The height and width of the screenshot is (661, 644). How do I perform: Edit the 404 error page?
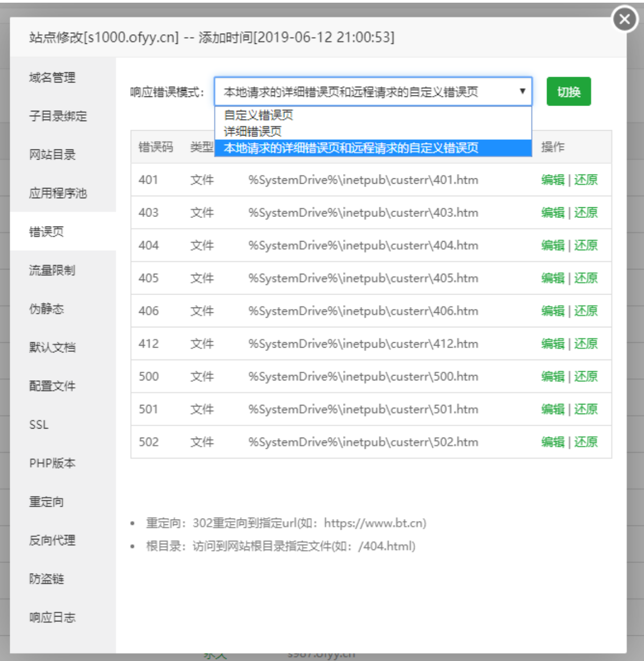552,245
